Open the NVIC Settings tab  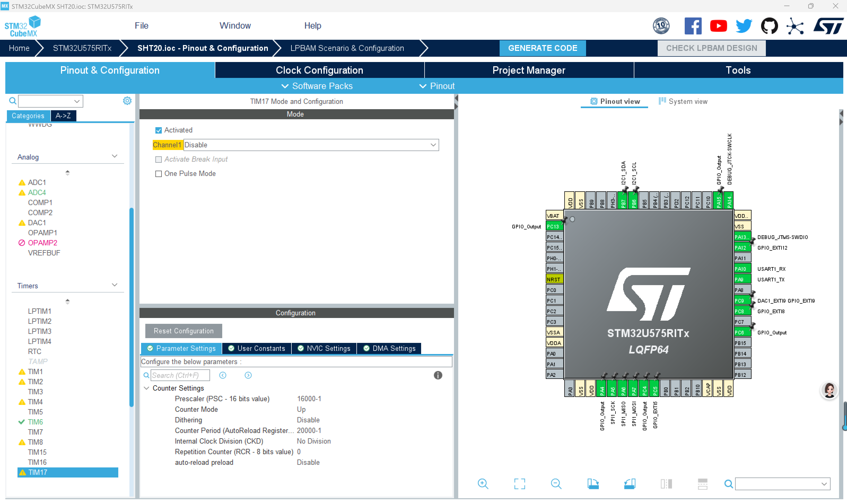click(x=324, y=348)
